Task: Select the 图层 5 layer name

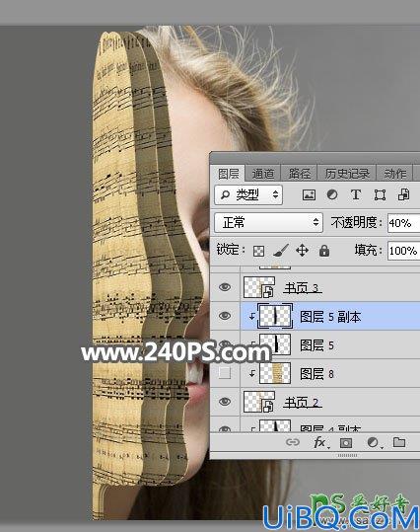Action: click(x=316, y=345)
